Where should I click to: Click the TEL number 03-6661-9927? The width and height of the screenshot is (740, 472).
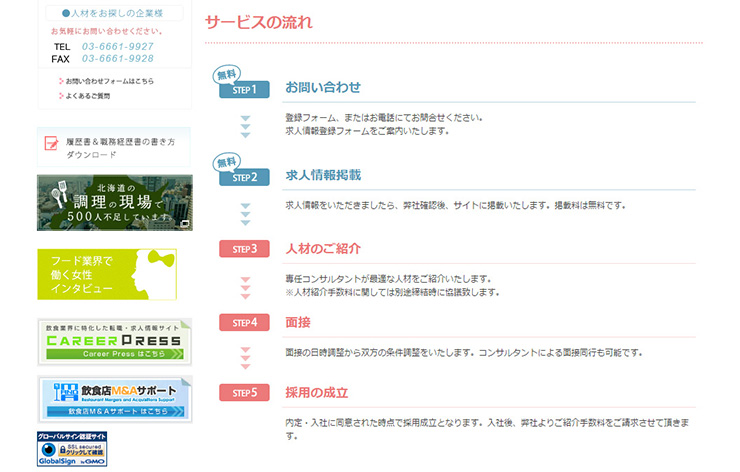118,46
